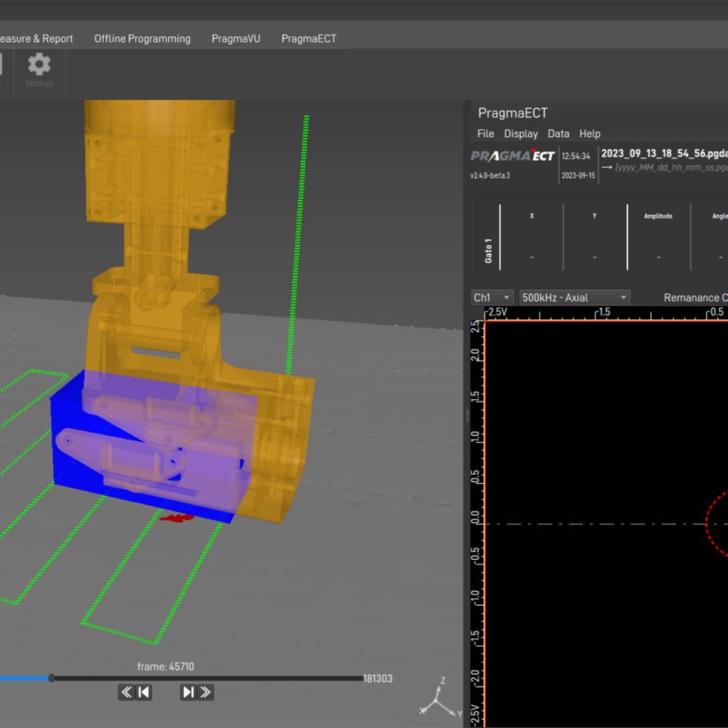728x728 pixels.
Task: Click the PragmaECT logo
Action: (x=512, y=156)
